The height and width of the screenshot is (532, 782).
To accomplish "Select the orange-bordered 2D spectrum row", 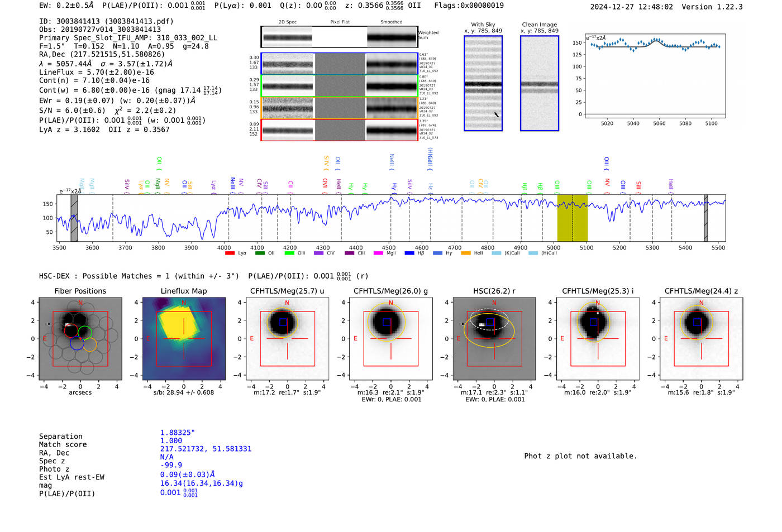I will pyautogui.click(x=340, y=108).
